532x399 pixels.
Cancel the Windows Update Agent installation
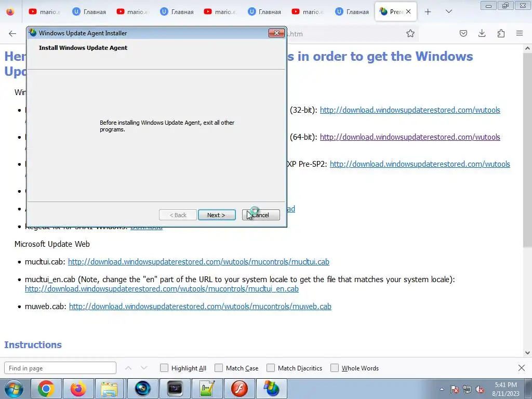point(261,215)
